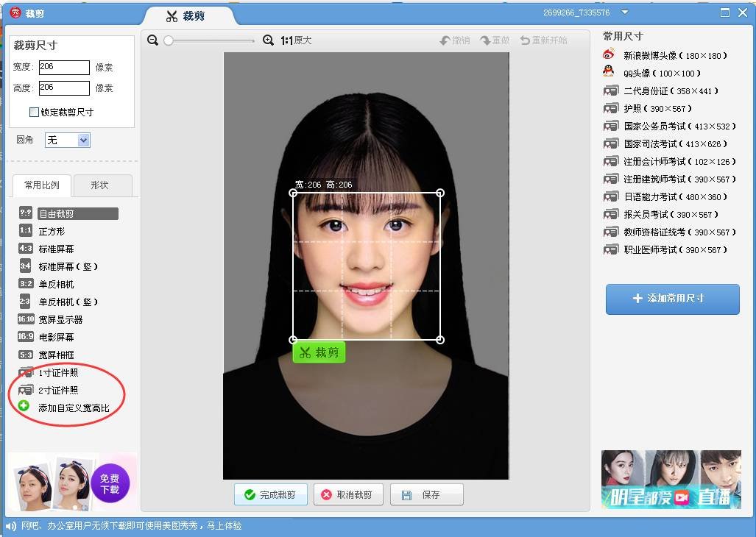Image resolution: width=756 pixels, height=537 pixels.
Task: Click the 宽度 pixel input field
Action: pos(64,68)
